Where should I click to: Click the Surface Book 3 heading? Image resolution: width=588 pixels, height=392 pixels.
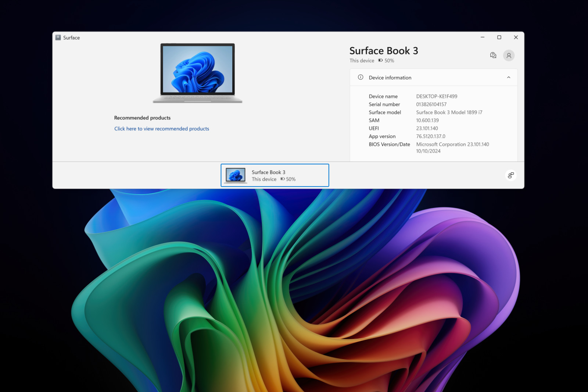coord(384,51)
